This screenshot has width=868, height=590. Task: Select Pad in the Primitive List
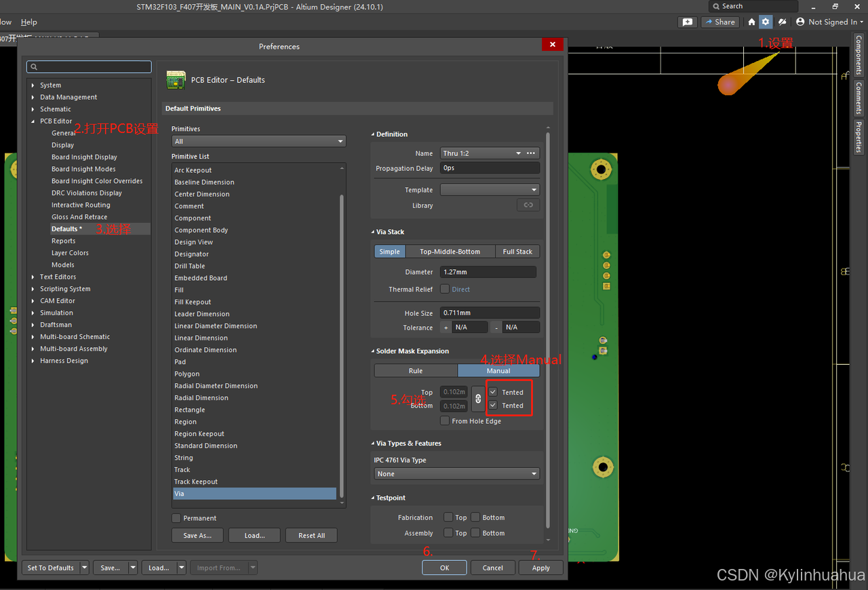coord(180,362)
